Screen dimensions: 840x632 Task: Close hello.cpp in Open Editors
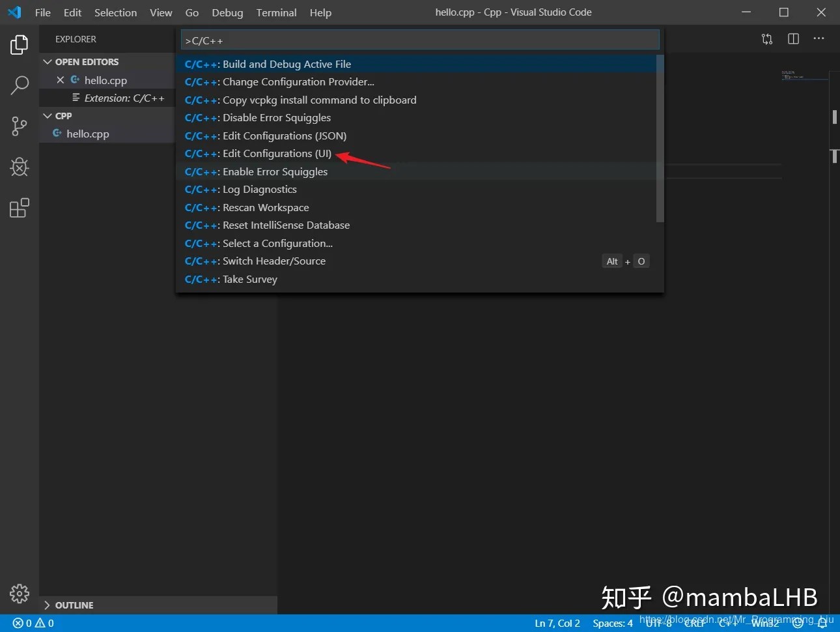point(61,80)
